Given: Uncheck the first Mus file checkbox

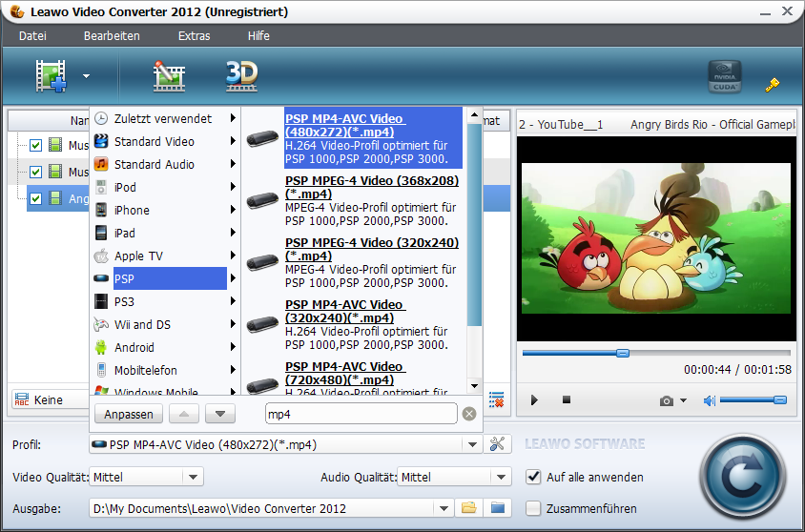Looking at the screenshot, I should (35, 145).
